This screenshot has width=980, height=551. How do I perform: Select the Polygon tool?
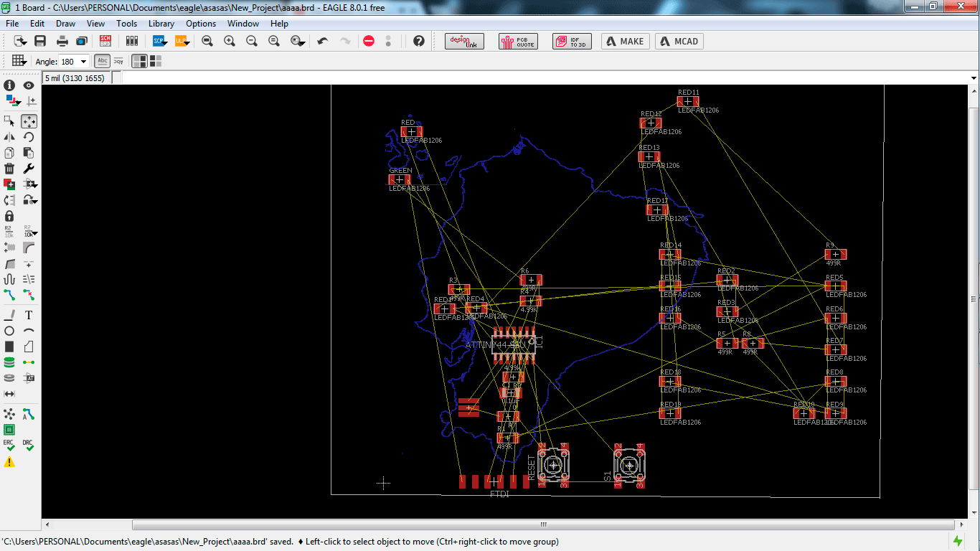[29, 347]
